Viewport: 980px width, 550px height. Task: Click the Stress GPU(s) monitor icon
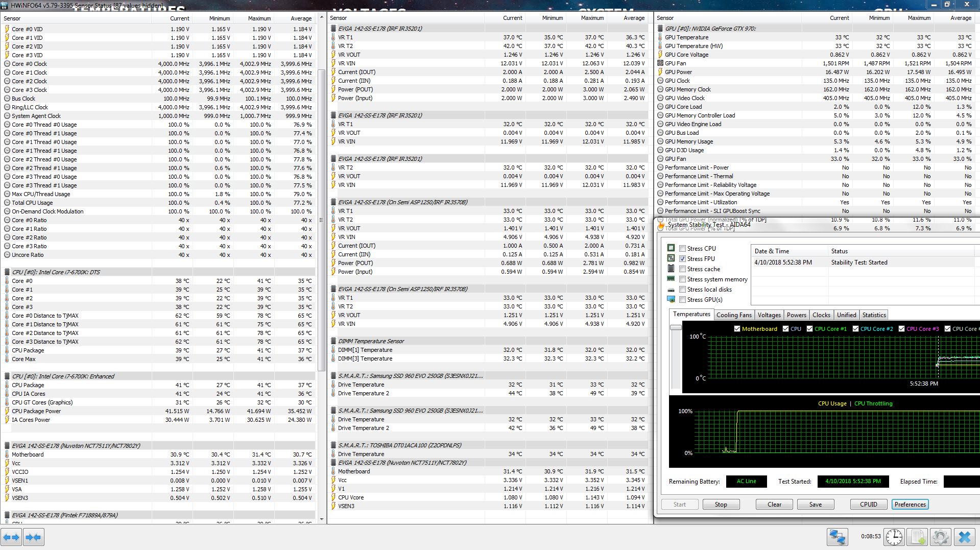(671, 299)
